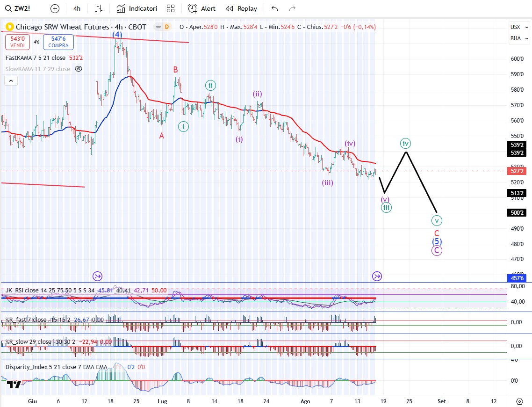This screenshot has height=407, width=532.
Task: Undo the last chart action
Action: click(x=274, y=8)
